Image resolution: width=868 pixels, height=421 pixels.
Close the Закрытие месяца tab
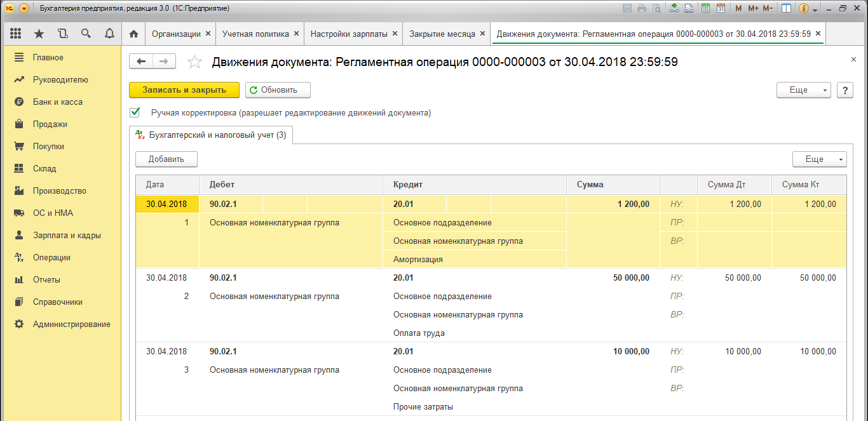482,34
